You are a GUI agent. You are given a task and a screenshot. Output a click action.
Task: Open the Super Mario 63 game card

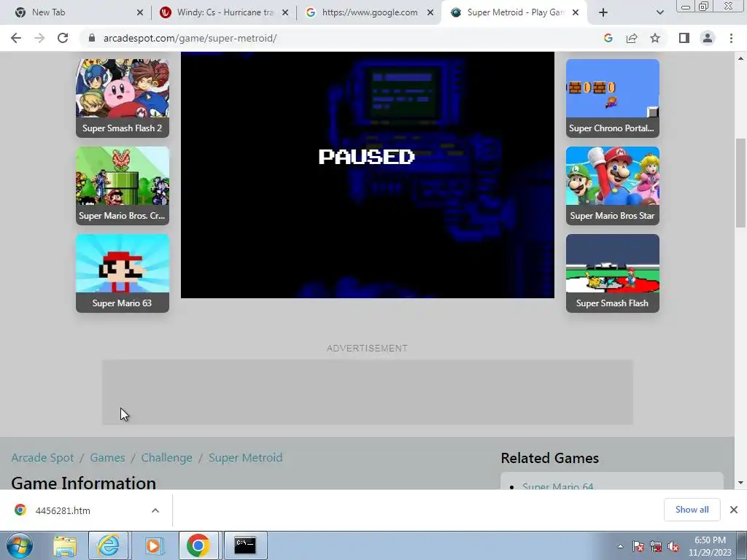click(x=123, y=273)
